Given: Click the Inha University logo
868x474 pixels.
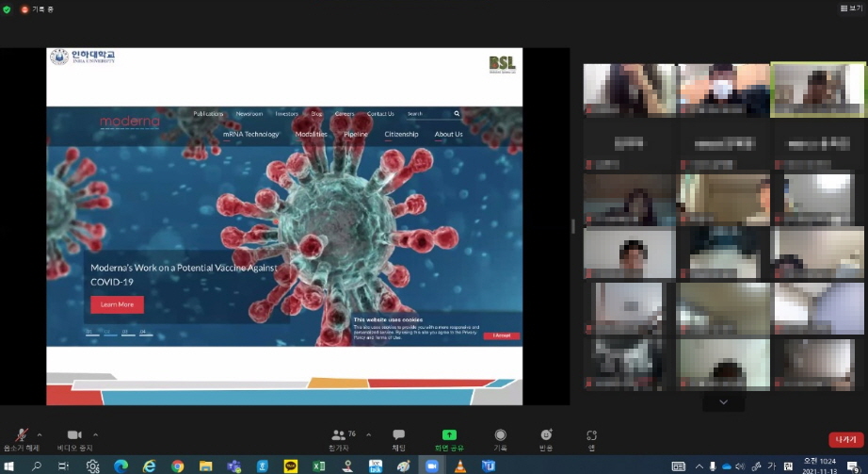Looking at the screenshot, I should 83,57.
